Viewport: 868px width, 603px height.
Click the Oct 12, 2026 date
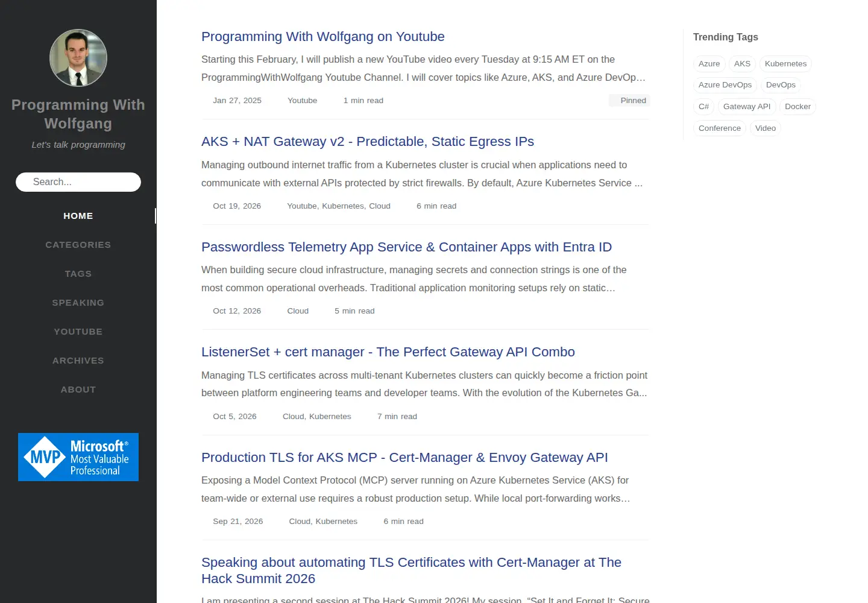click(237, 311)
